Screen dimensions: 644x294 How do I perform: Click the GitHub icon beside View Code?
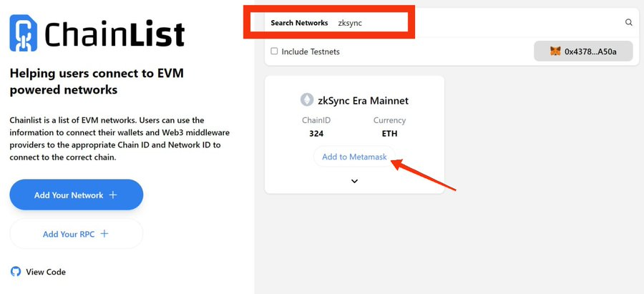click(x=16, y=271)
